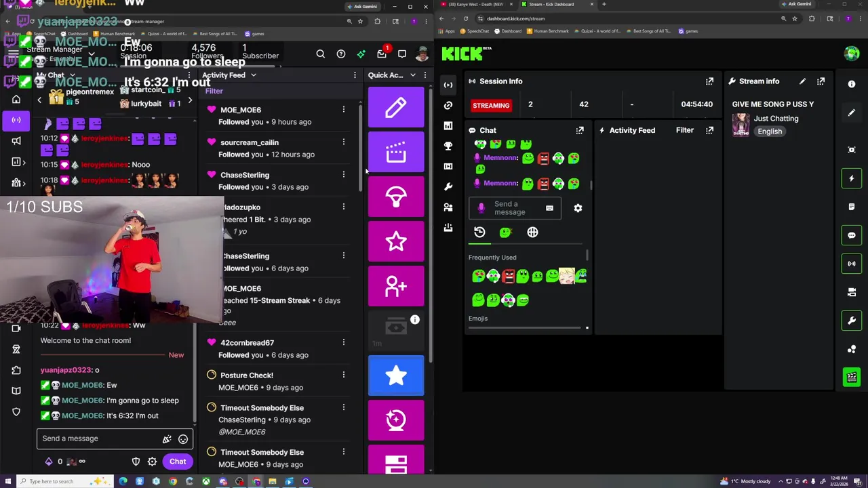Toggle the bright green clapper button in Kick toolbar

coord(852,378)
